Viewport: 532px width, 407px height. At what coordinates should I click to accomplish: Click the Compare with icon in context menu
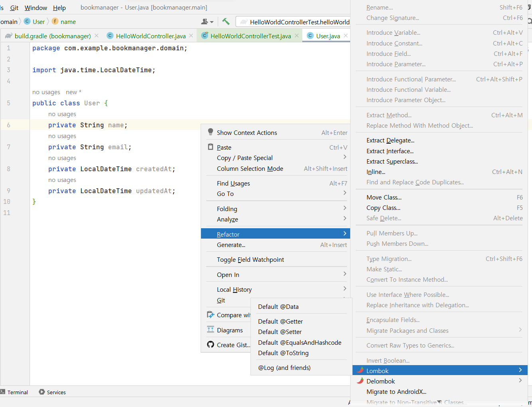tap(211, 315)
